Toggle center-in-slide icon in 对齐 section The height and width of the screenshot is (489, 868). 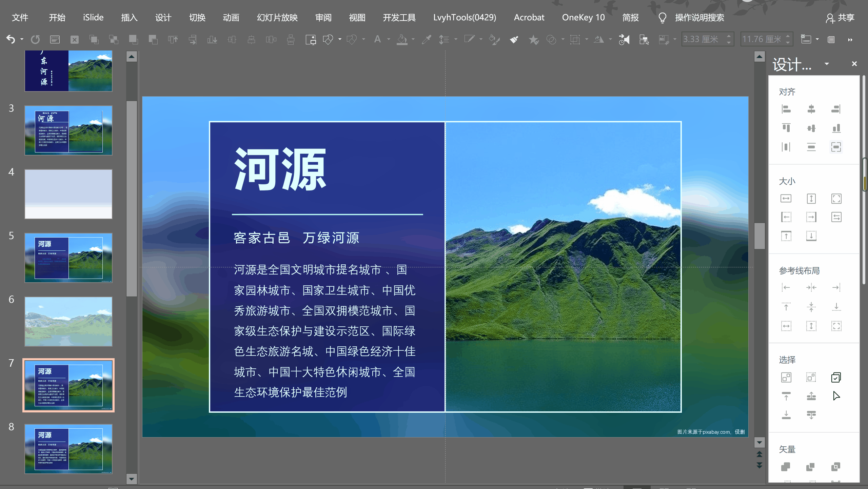(836, 147)
